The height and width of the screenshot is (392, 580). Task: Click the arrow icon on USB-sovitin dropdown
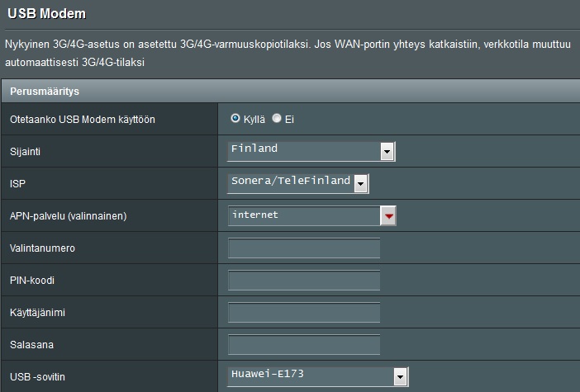401,377
